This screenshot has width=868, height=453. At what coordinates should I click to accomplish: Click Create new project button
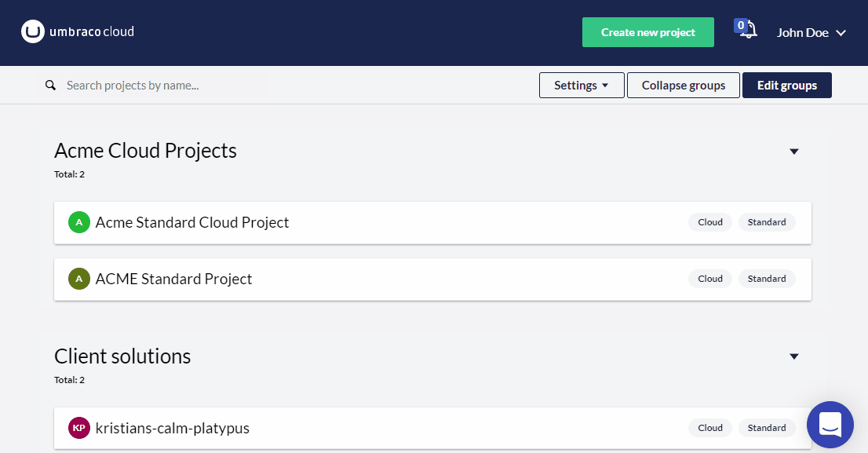(x=647, y=32)
